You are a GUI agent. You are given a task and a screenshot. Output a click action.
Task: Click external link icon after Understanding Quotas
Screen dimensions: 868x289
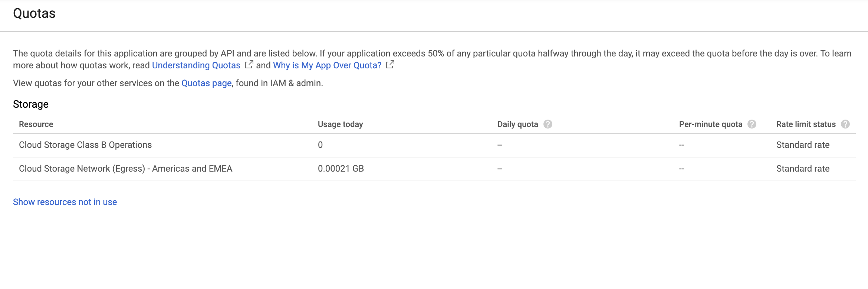pos(249,65)
